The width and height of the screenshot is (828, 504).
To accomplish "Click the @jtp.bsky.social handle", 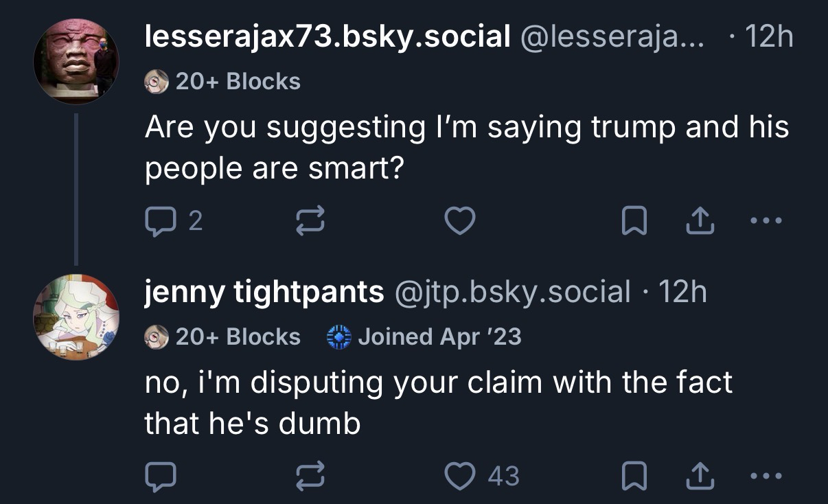I will [512, 292].
